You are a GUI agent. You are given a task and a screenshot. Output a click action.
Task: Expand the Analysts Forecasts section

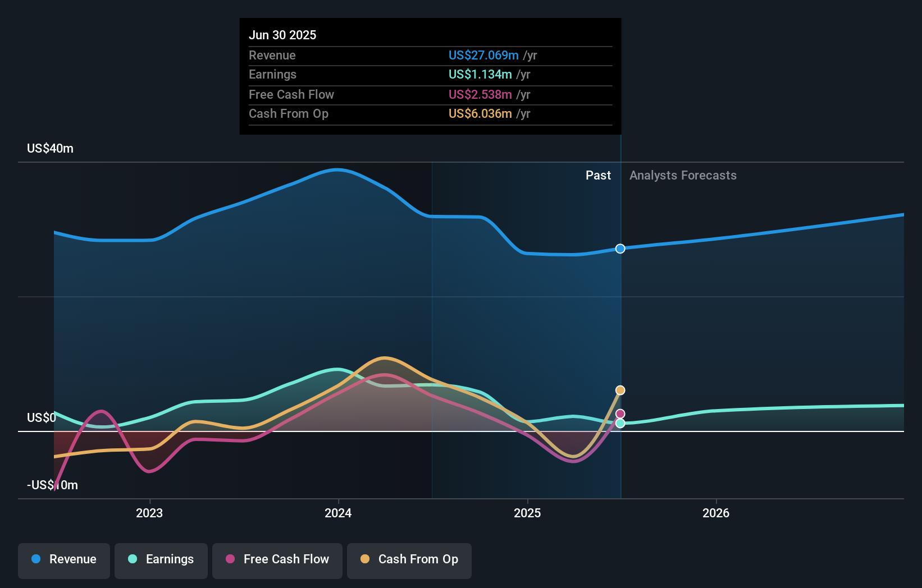pyautogui.click(x=683, y=175)
